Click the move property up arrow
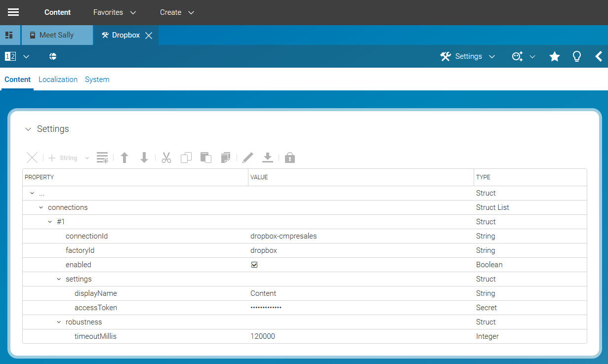 [124, 158]
